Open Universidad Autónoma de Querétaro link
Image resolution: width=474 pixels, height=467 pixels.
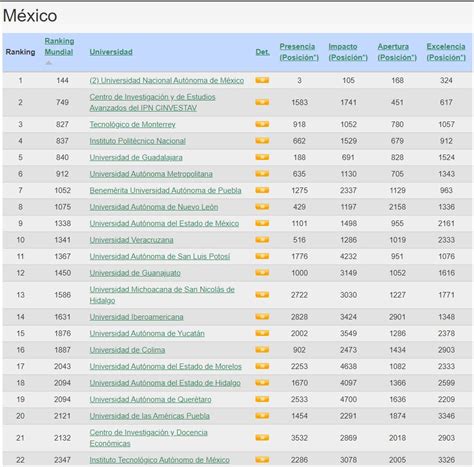[150, 399]
